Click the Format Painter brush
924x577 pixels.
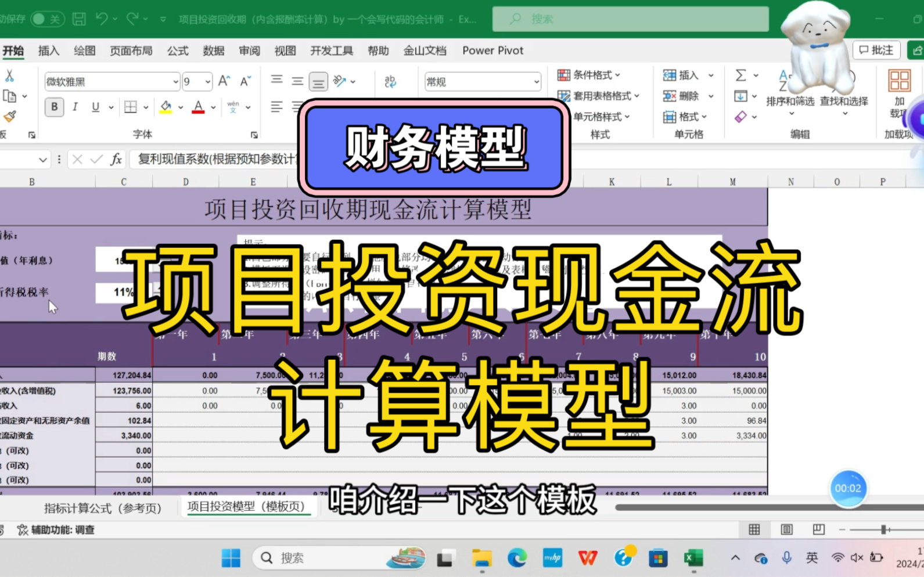point(9,116)
